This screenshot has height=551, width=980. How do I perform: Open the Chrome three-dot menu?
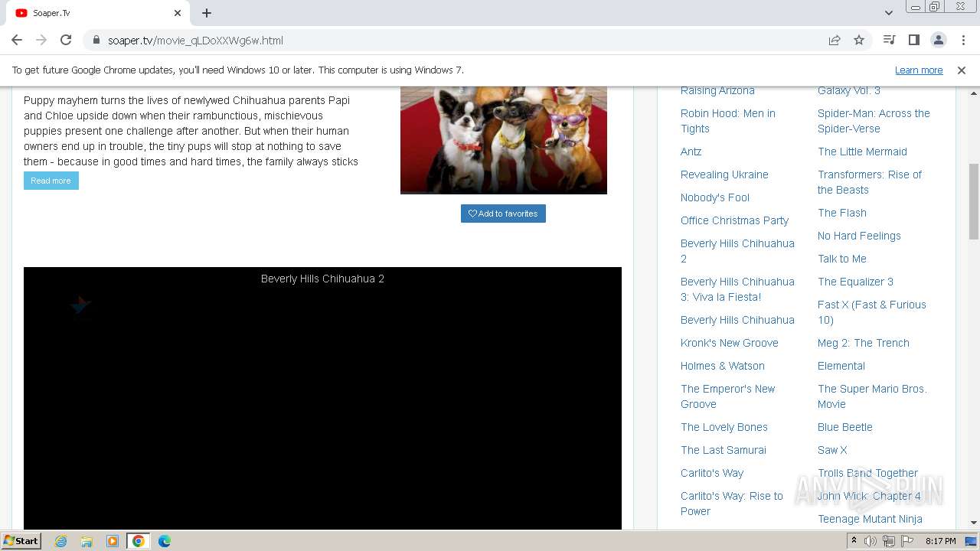[x=963, y=40]
